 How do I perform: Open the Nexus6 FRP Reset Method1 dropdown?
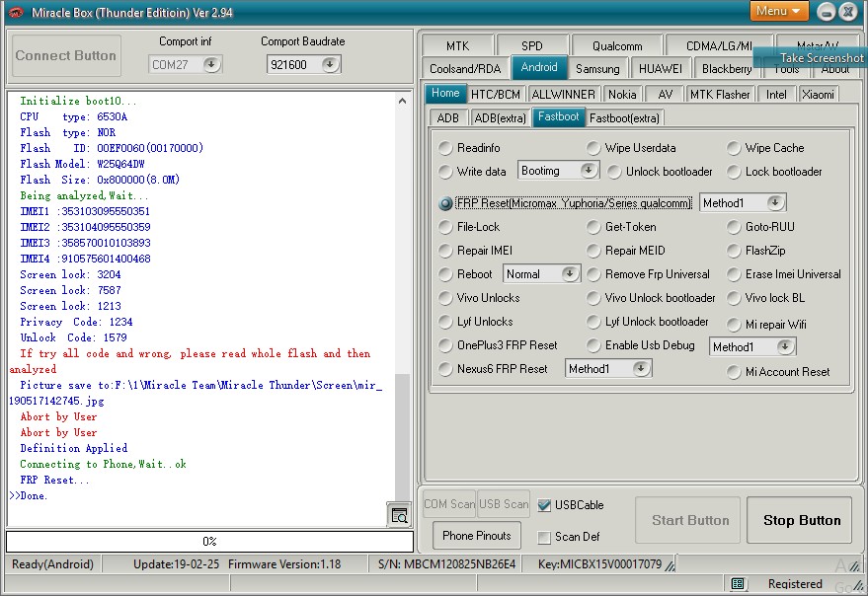pyautogui.click(x=641, y=368)
